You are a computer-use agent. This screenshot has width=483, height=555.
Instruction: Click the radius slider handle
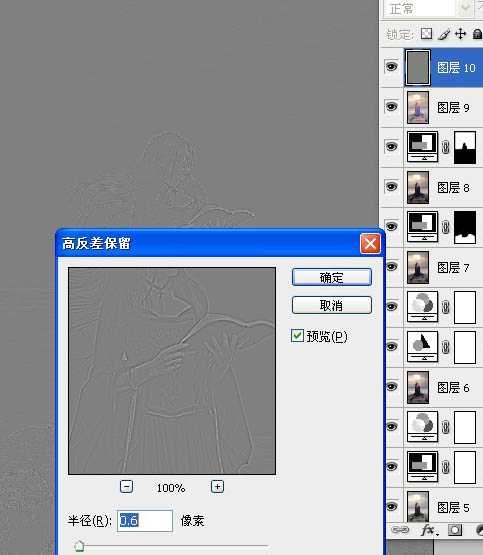tap(79, 546)
